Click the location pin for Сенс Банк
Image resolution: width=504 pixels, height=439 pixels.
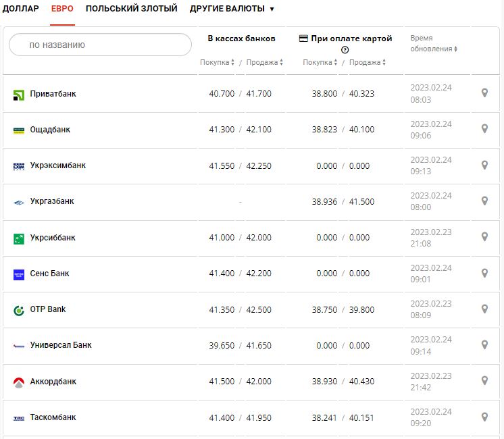coord(484,273)
